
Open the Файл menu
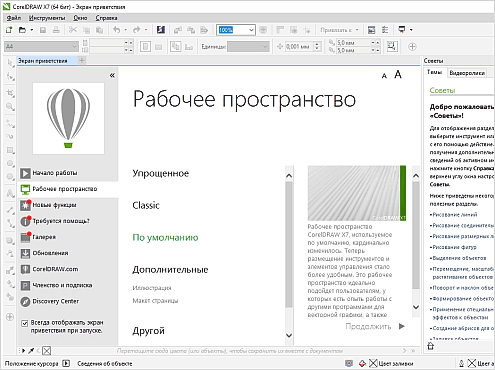click(x=14, y=18)
